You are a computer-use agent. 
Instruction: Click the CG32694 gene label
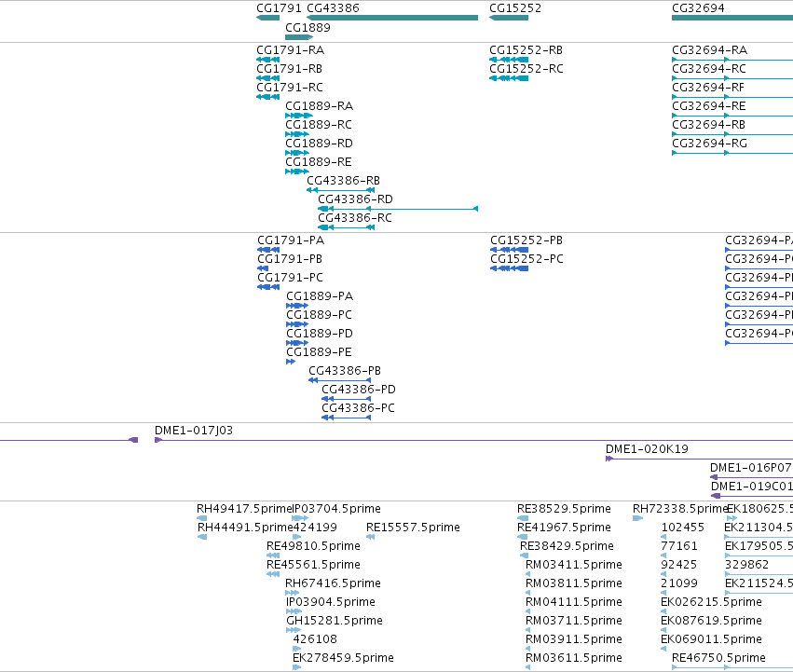click(x=698, y=8)
